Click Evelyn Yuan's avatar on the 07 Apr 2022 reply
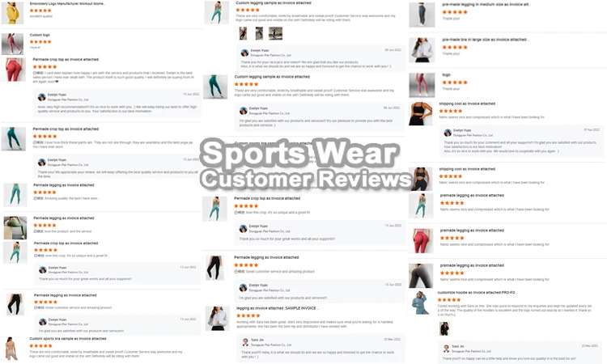 448,133
